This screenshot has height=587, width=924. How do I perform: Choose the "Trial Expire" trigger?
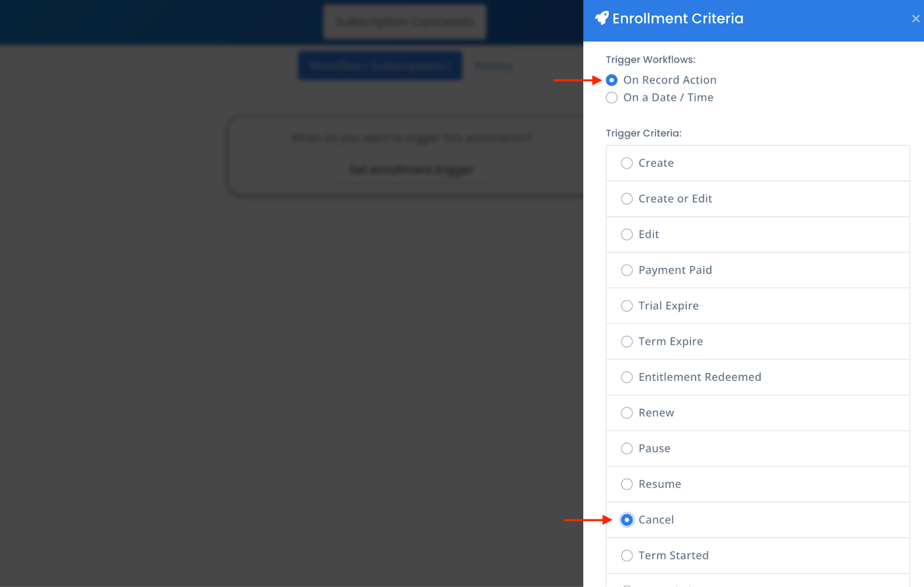(x=627, y=306)
